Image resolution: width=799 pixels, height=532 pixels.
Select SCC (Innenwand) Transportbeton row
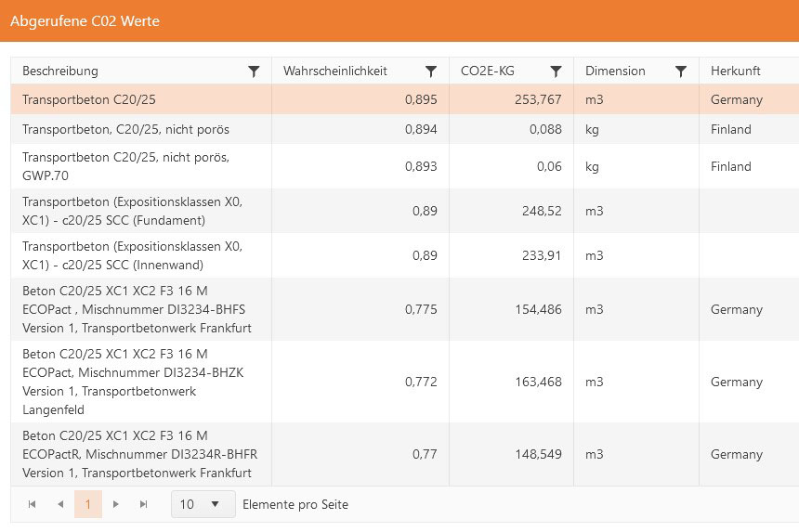139,255
